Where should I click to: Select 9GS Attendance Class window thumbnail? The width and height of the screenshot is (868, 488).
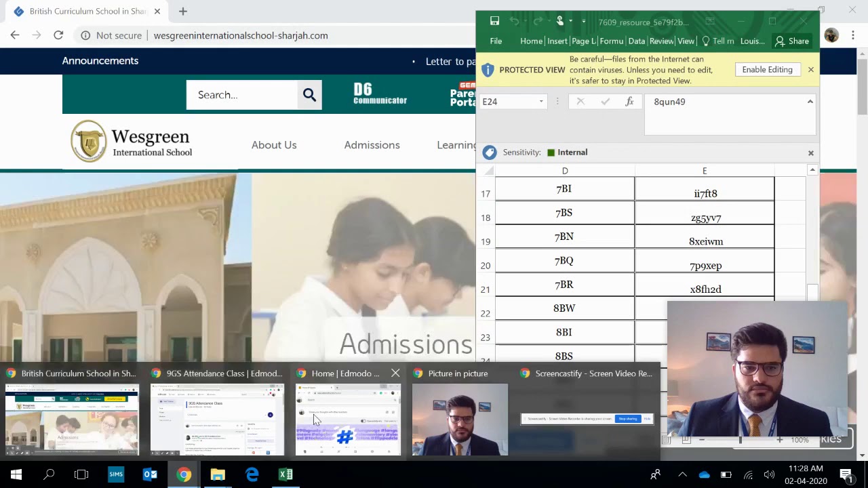pyautogui.click(x=217, y=411)
